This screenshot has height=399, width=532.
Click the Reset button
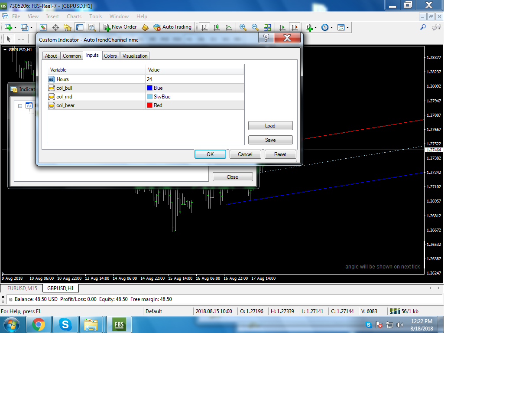point(280,154)
